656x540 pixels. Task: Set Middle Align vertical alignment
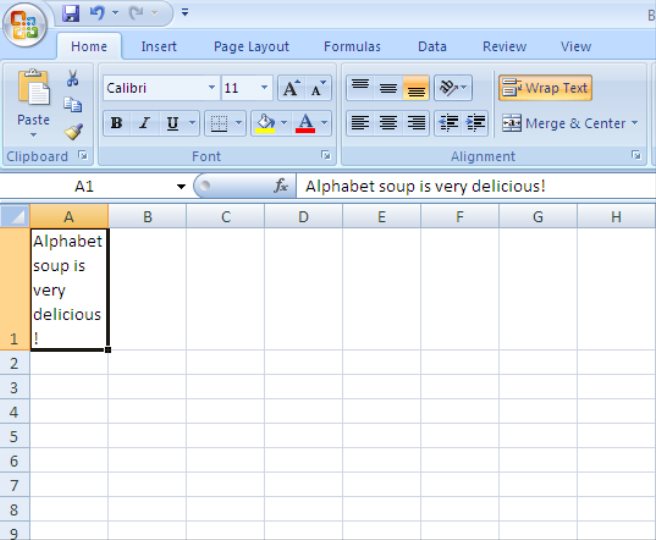tap(388, 88)
